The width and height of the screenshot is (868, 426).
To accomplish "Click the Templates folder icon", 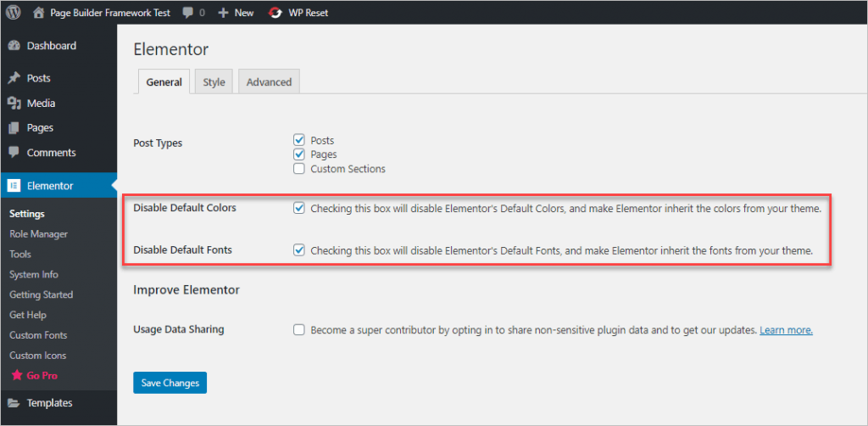I will point(14,403).
